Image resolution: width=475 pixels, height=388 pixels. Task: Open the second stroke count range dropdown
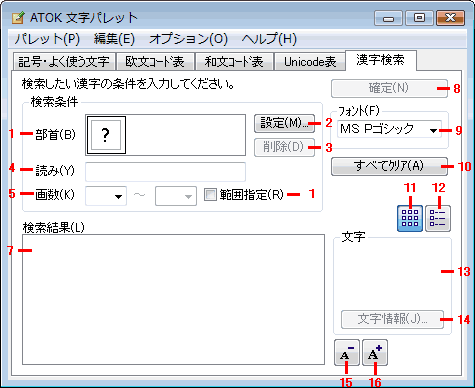[176, 196]
